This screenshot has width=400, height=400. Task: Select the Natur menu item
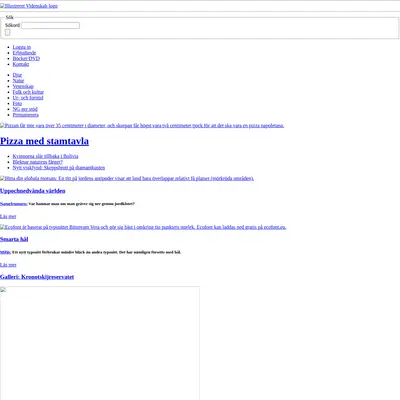click(x=18, y=81)
